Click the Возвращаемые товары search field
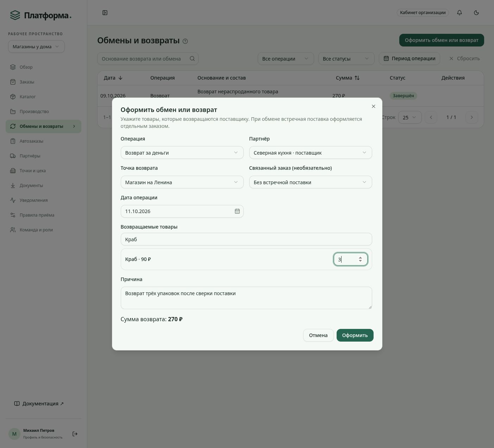The image size is (494, 448). click(246, 239)
